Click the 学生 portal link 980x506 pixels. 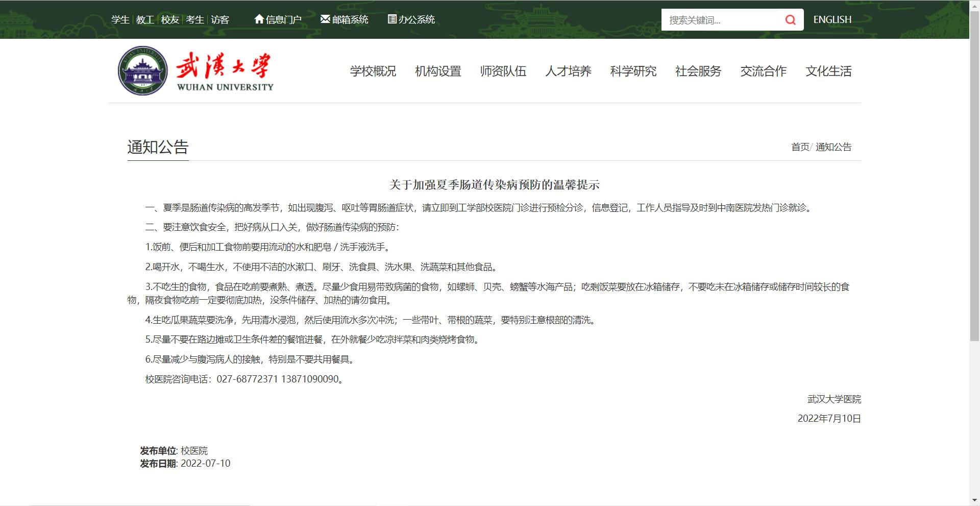(x=120, y=19)
